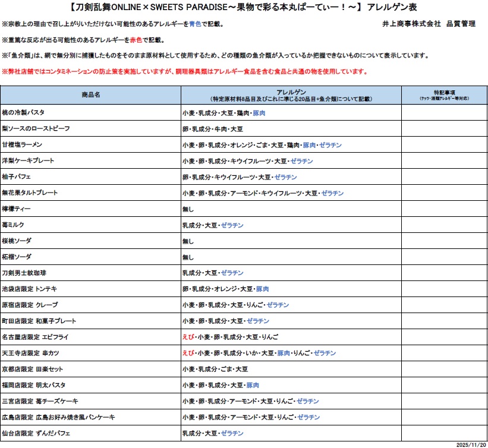Image resolution: width=488 pixels, height=448 pixels.
Task: Click the 桃の冷製パスタ product cell
Action: 23,112
